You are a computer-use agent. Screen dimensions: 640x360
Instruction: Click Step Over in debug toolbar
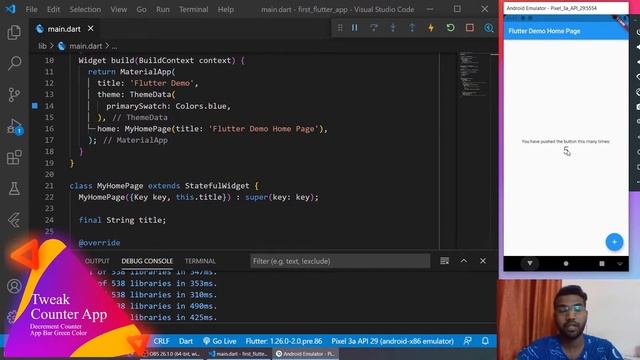tap(374, 28)
